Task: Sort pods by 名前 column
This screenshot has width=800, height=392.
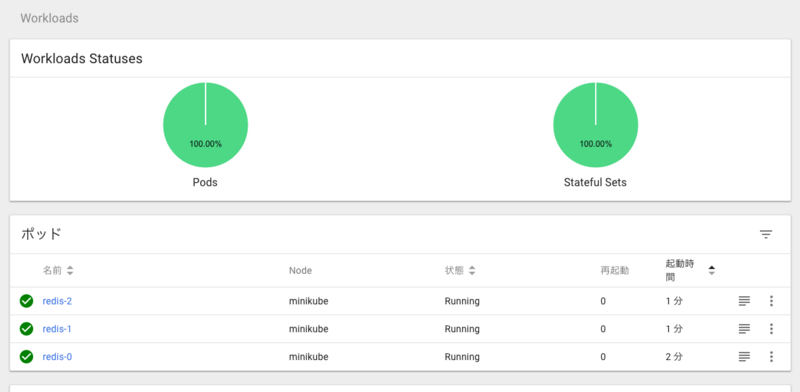Action: pyautogui.click(x=58, y=271)
